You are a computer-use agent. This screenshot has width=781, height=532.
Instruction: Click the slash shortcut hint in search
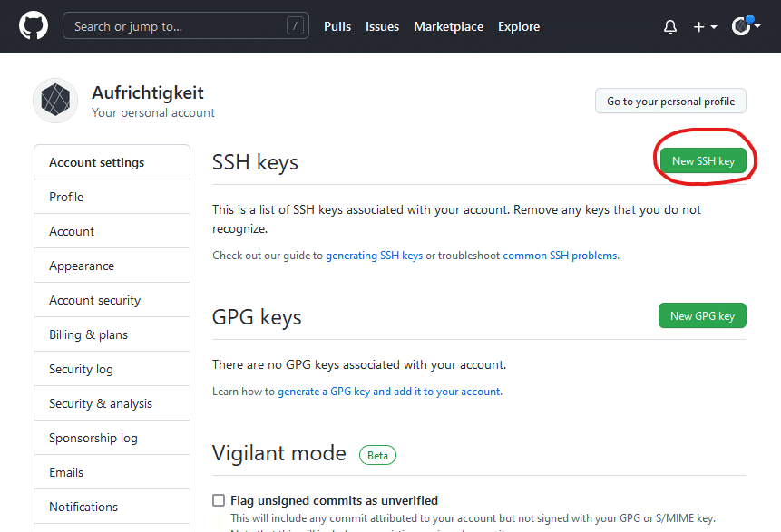295,26
